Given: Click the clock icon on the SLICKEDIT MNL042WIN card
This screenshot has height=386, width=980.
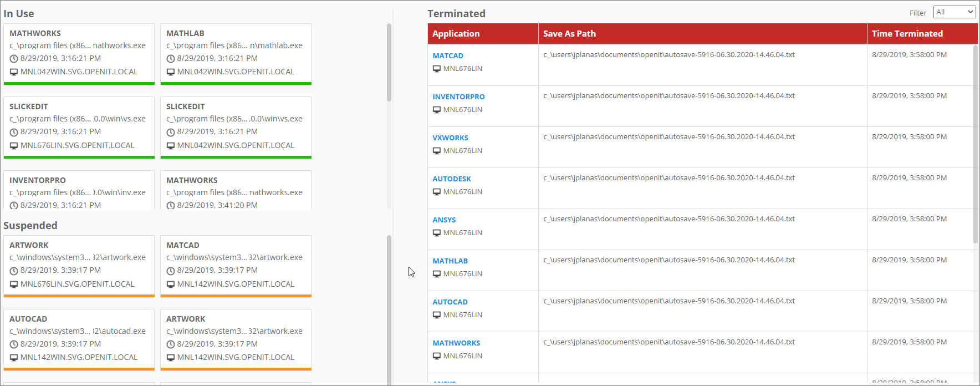Looking at the screenshot, I should click(x=171, y=132).
